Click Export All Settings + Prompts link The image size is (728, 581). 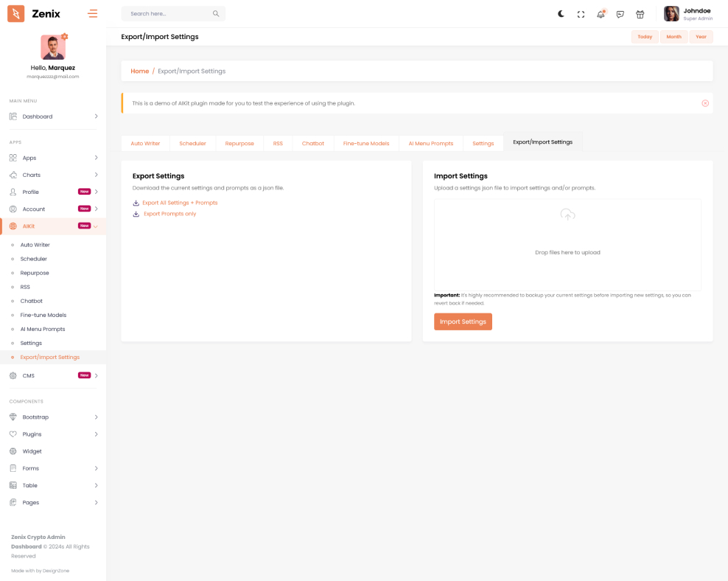[x=180, y=203]
